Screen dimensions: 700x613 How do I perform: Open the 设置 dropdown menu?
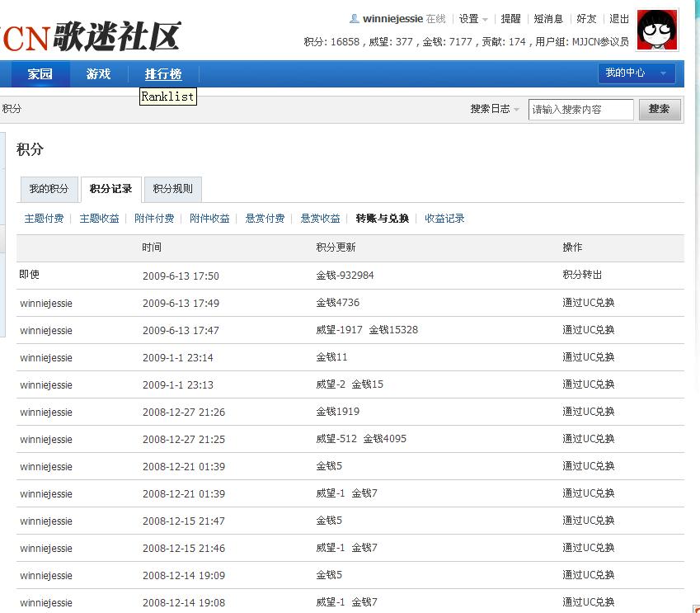click(x=473, y=19)
